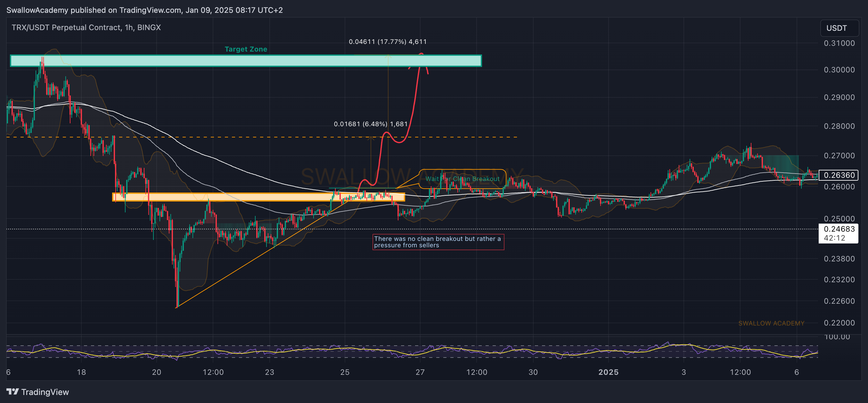Image resolution: width=868 pixels, height=403 pixels.
Task: Click the '20' date axis label
Action: pos(156,372)
